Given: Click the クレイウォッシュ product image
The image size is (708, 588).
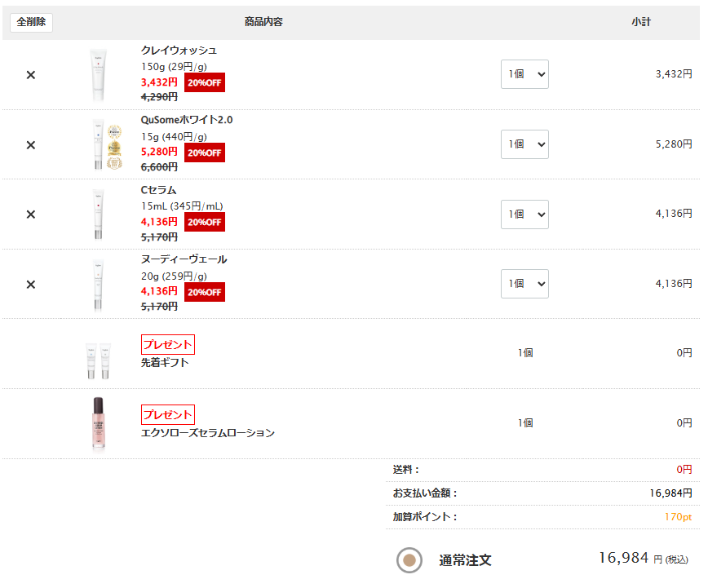Looking at the screenshot, I should pos(99,75).
